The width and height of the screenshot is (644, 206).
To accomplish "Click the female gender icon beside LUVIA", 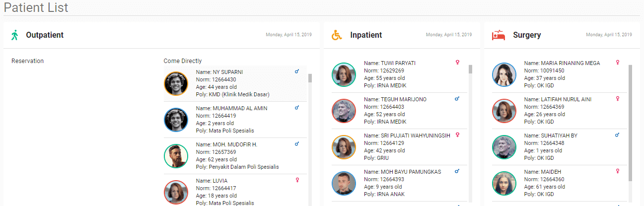I will [x=297, y=180].
